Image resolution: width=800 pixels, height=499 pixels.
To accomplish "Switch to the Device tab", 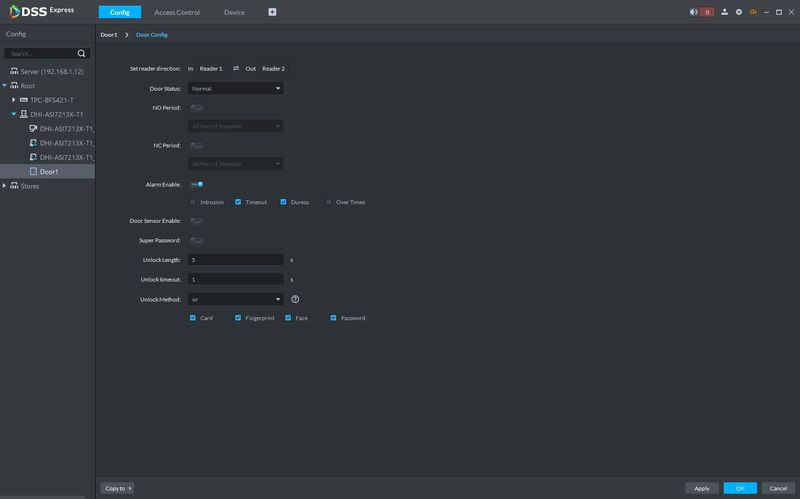I will click(x=234, y=12).
